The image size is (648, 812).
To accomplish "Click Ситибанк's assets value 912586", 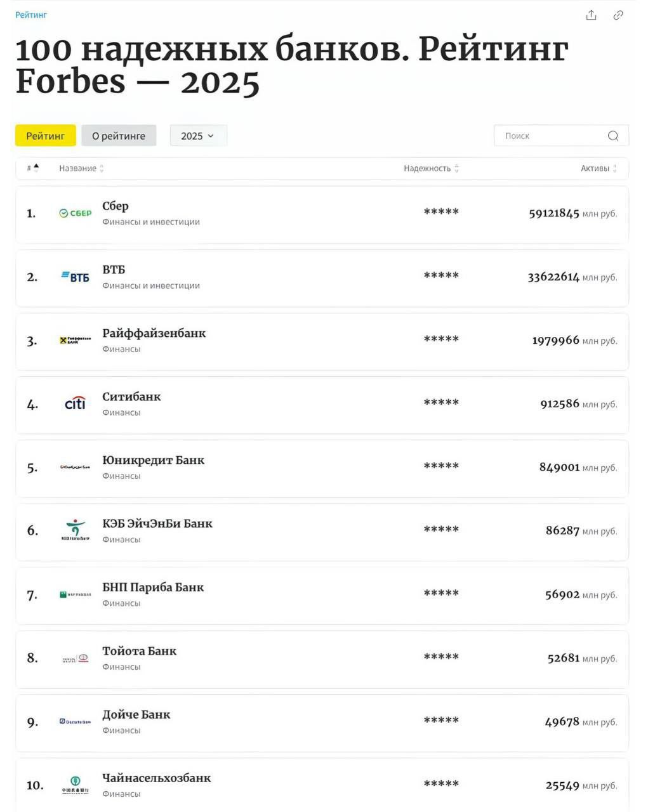I will click(x=560, y=404).
